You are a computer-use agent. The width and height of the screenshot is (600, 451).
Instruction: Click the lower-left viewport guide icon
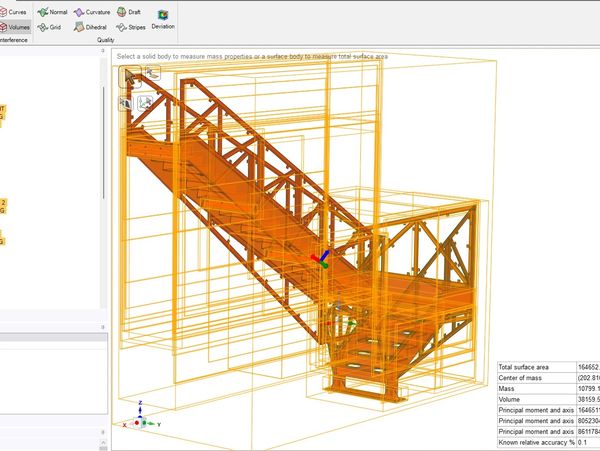coord(125,102)
